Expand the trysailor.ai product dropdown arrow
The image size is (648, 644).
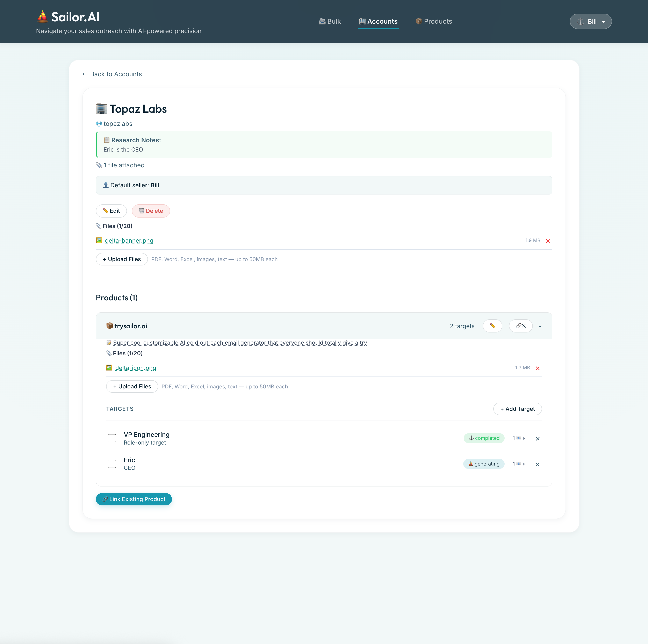coord(540,326)
